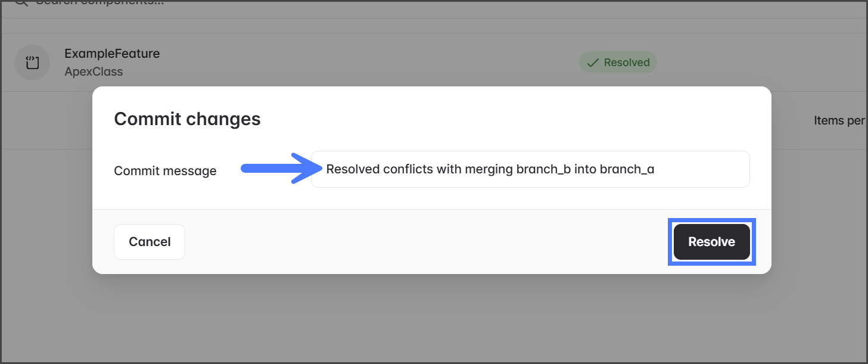Click the ExampleFeature Apex class icon
868x364 pixels.
pyautogui.click(x=32, y=63)
